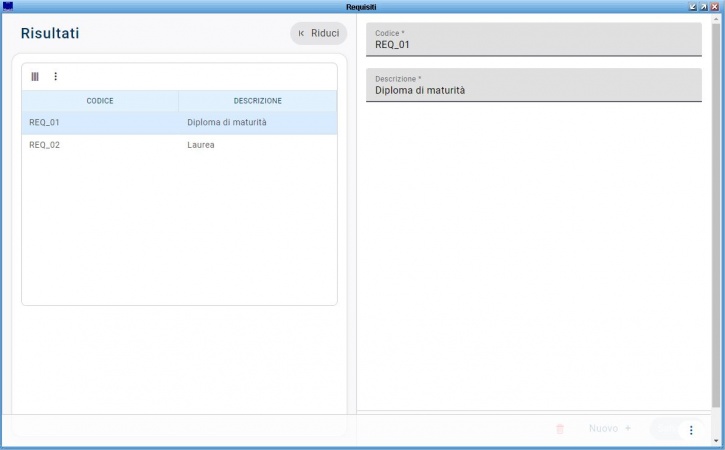Open the three-dot menu in the table toolbar
This screenshot has height=450, width=725.
55,76
